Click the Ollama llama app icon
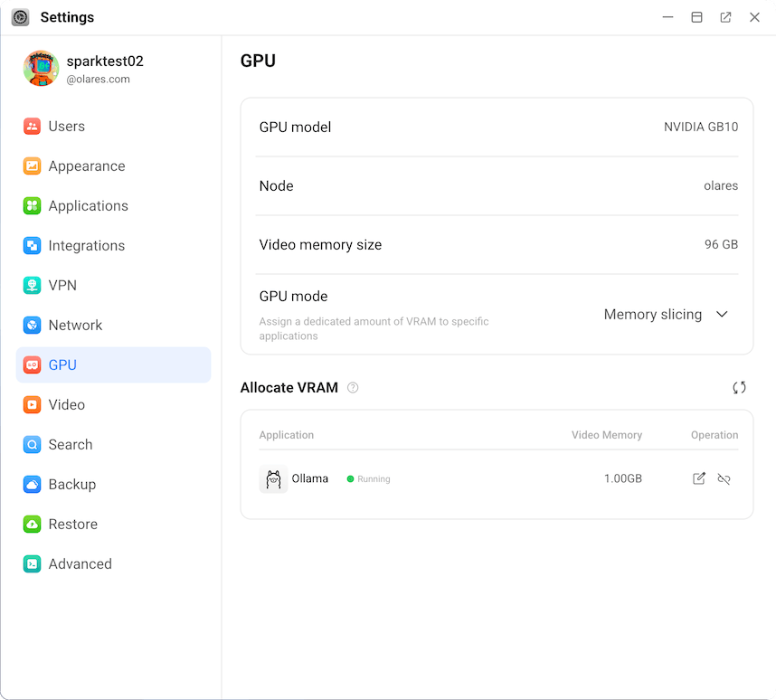Viewport: 776px width, 700px height. tap(273, 478)
